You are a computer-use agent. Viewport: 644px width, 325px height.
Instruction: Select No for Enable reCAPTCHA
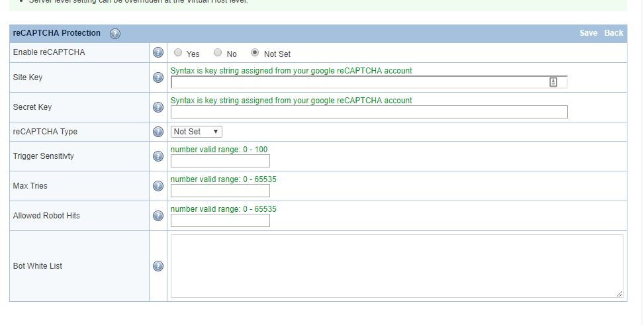pos(218,53)
